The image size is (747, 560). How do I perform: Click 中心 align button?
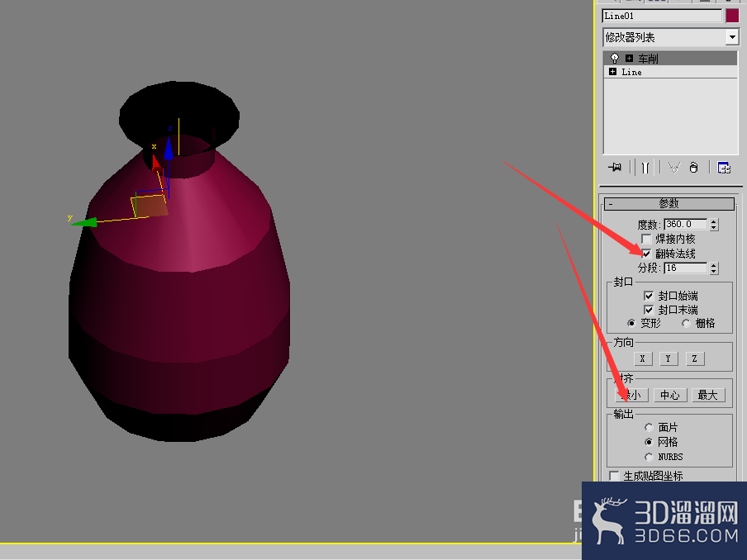click(670, 395)
